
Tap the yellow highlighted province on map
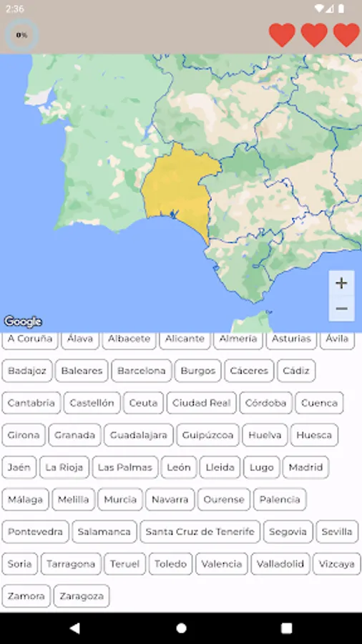(179, 189)
